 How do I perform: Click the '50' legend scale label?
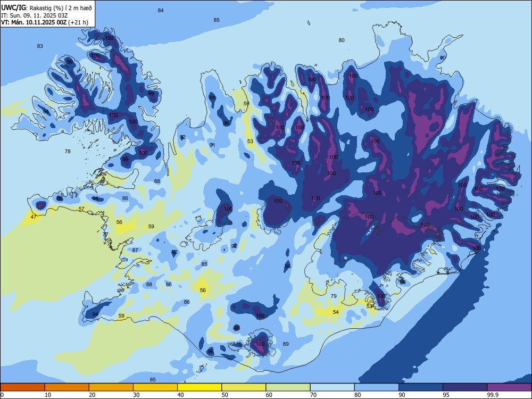point(225,395)
